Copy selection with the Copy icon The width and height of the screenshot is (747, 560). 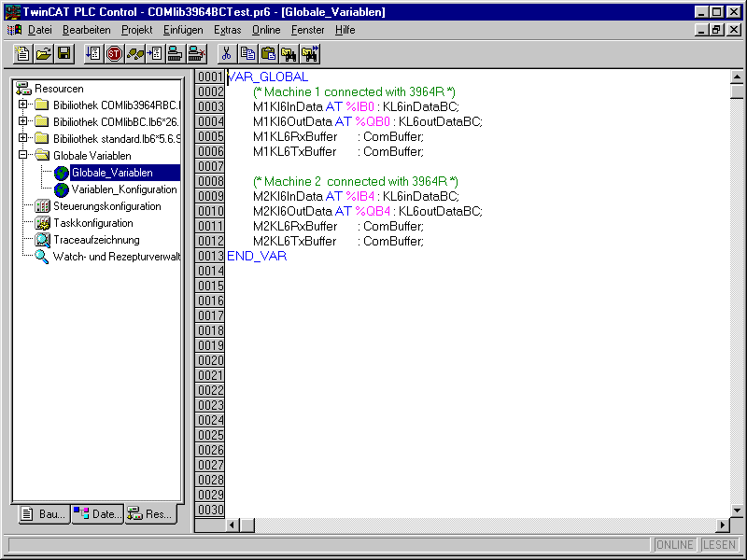click(247, 54)
